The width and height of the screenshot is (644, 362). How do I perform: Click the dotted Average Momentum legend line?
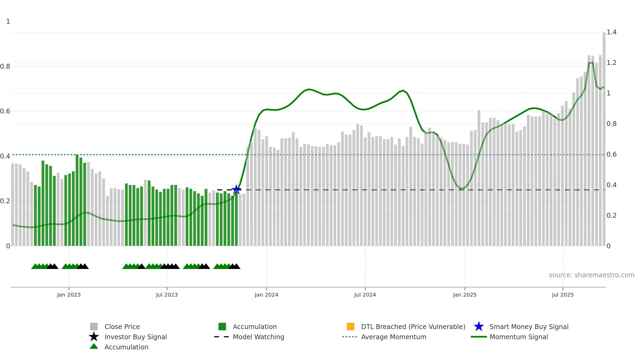350,337
